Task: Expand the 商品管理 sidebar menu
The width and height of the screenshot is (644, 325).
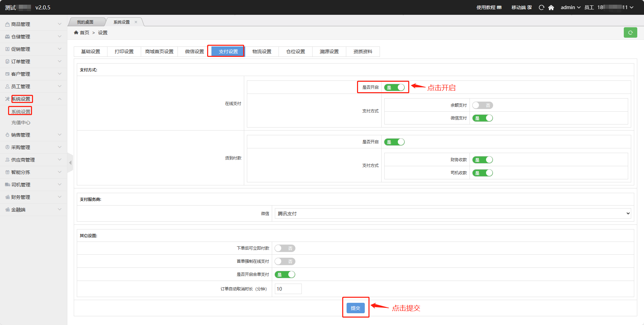Action: 33,24
